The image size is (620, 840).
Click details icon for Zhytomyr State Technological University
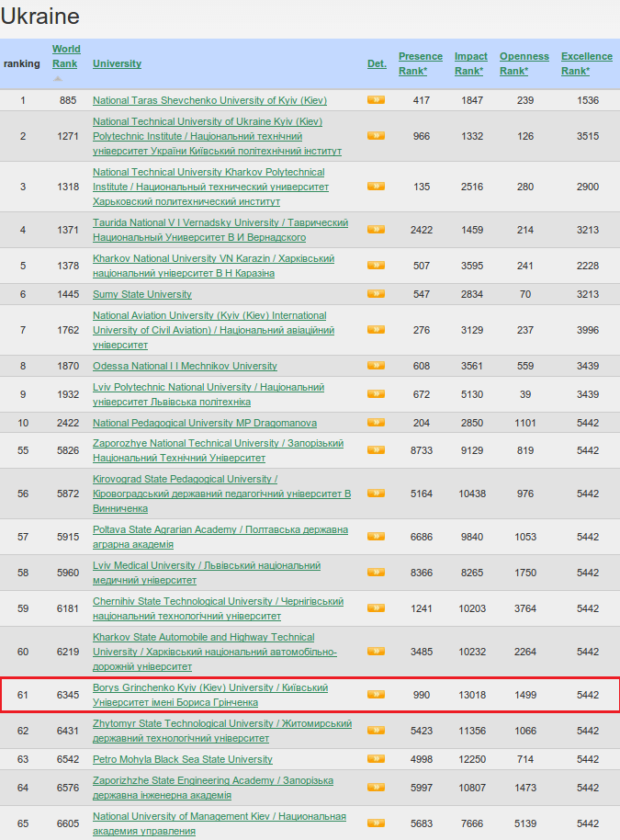tap(376, 731)
